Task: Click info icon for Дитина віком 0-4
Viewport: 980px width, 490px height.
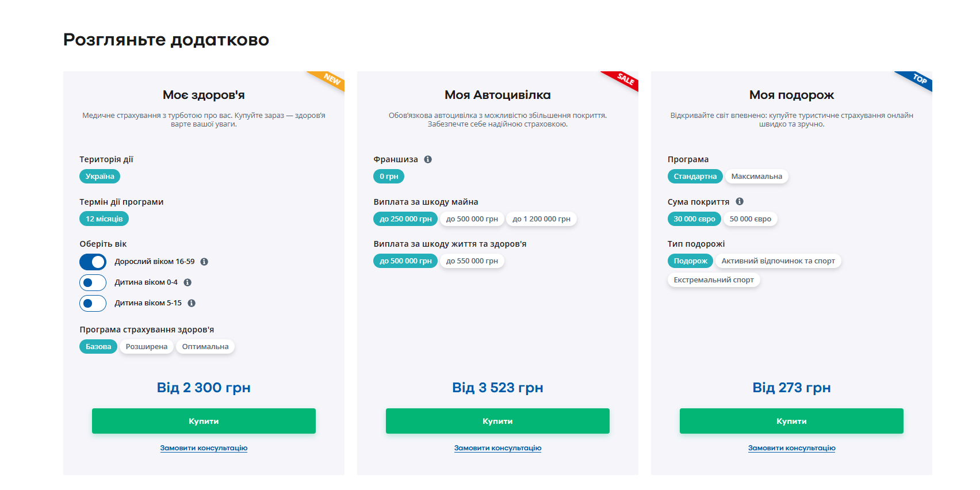Action: [187, 282]
